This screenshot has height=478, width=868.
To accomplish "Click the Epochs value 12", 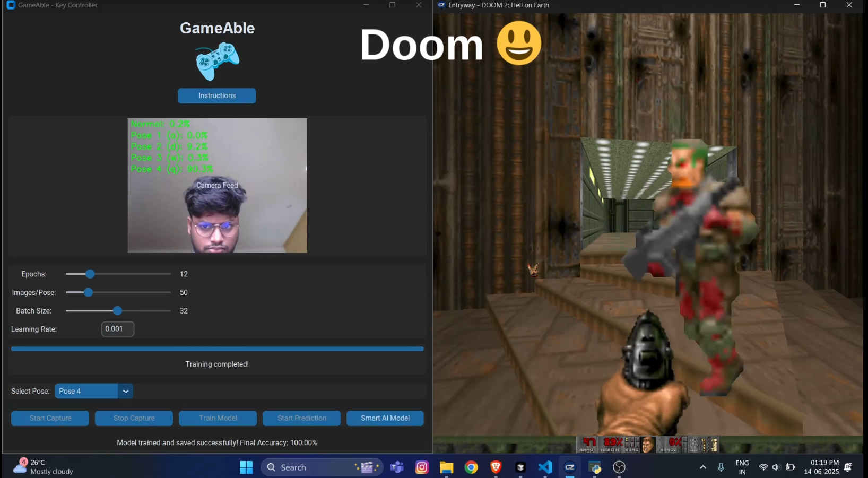I will [x=184, y=274].
